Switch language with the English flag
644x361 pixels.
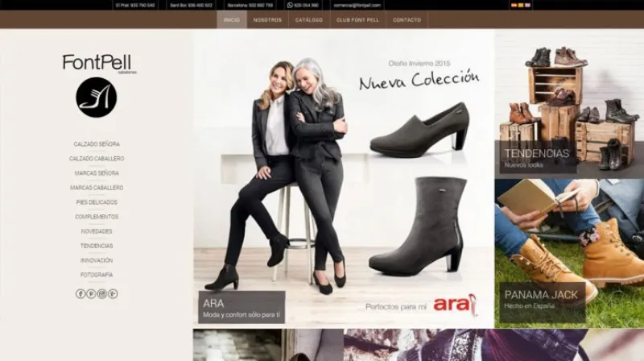(x=528, y=6)
